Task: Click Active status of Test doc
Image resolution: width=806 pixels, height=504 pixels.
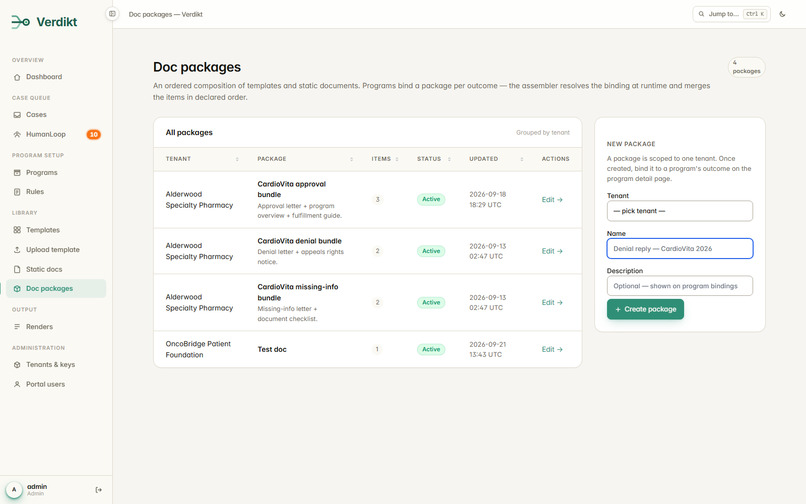Action: coord(431,349)
